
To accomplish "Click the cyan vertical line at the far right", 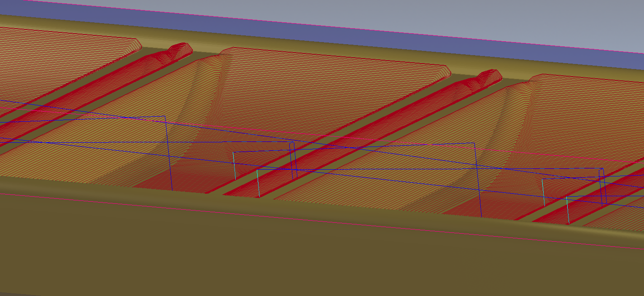I will [x=568, y=209].
